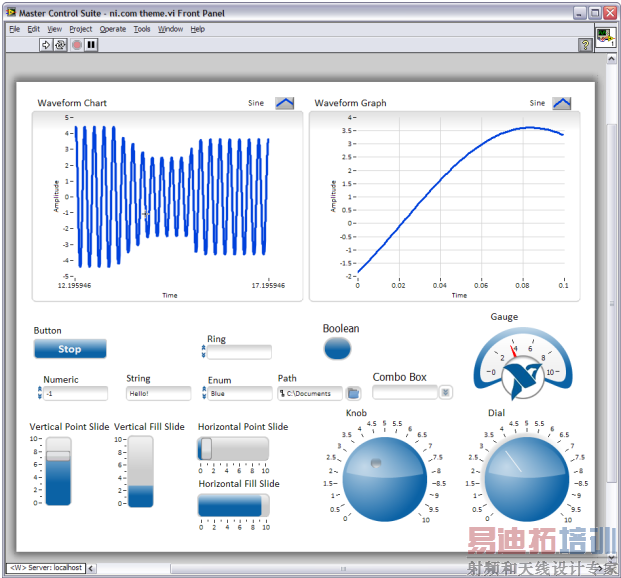The height and width of the screenshot is (578, 621).
Task: Click the Server: localhost status box
Action: click(46, 568)
